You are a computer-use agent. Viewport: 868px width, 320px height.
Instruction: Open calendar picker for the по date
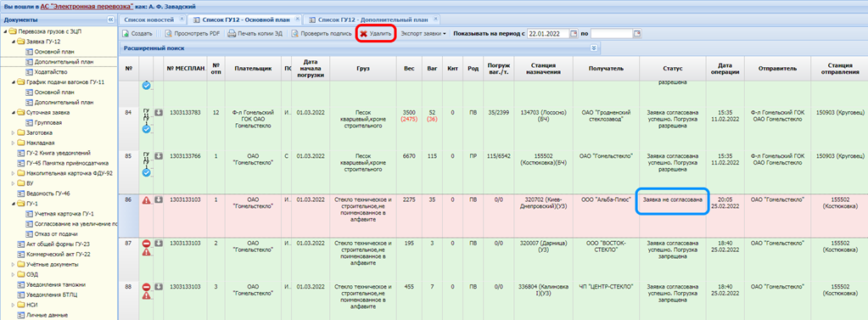click(637, 34)
